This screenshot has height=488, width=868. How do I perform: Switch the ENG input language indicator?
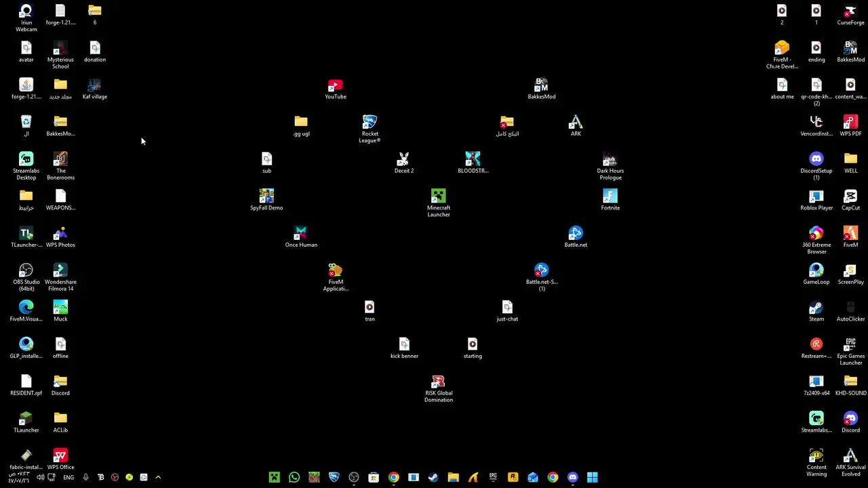coord(68,477)
